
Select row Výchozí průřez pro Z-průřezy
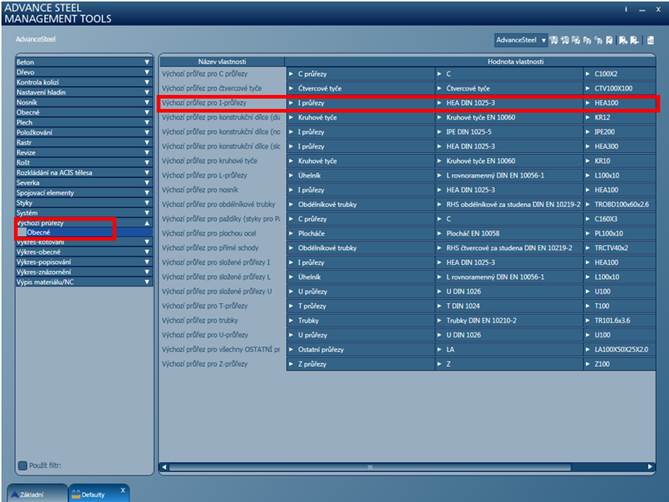[x=222, y=364]
